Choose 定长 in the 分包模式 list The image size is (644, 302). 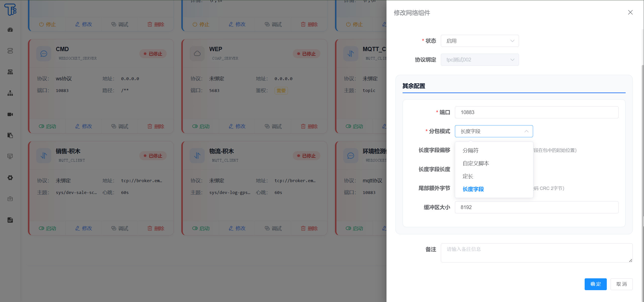pyautogui.click(x=494, y=176)
